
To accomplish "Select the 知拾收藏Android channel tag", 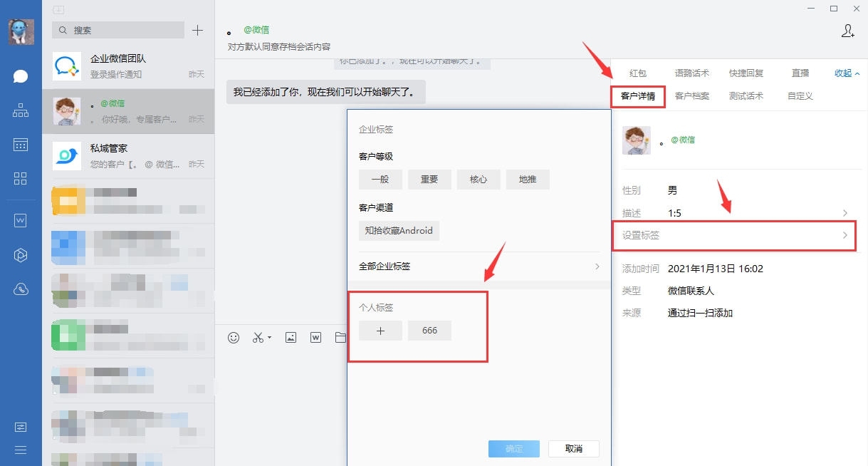I will [x=399, y=231].
